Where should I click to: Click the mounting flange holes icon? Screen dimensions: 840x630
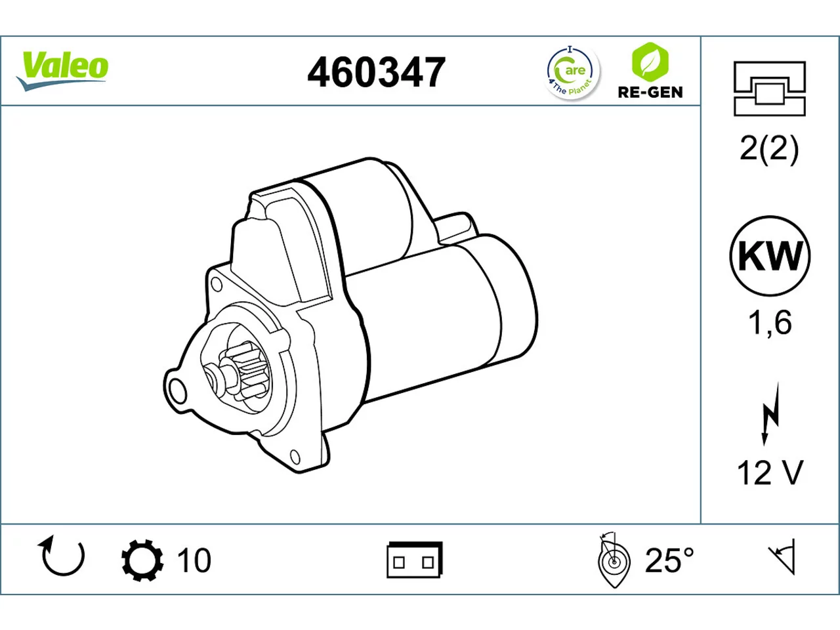click(x=770, y=89)
